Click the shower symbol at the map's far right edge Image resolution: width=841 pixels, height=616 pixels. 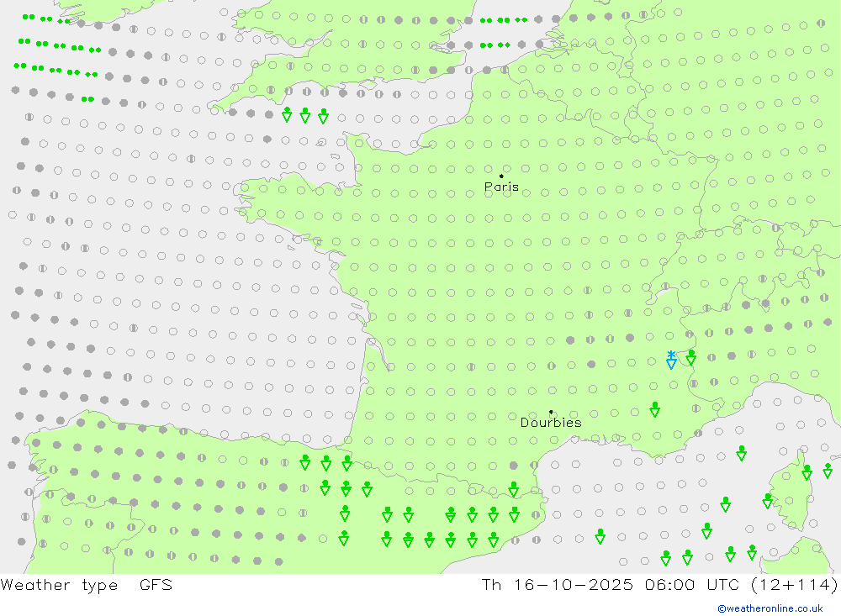pos(828,470)
